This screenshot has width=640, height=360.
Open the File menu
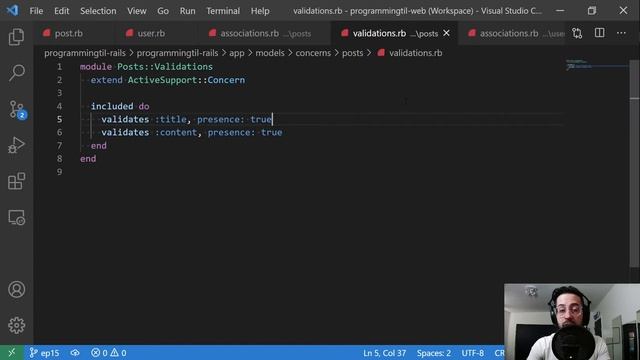click(x=36, y=11)
